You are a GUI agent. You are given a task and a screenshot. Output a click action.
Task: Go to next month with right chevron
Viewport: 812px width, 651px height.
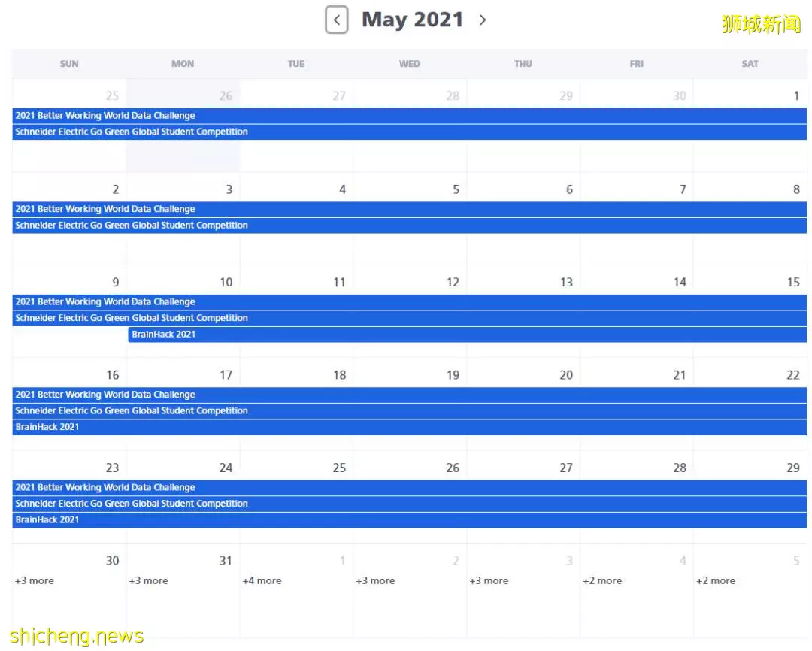[483, 20]
